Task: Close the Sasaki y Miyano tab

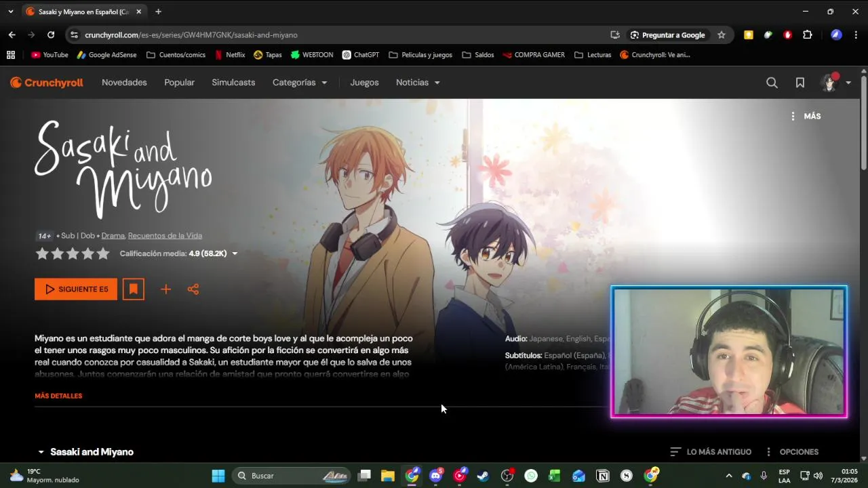Action: pos(139,12)
